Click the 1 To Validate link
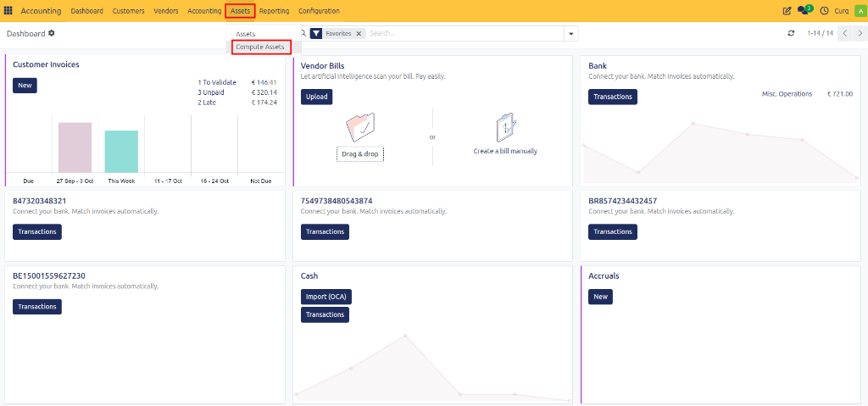 point(217,82)
